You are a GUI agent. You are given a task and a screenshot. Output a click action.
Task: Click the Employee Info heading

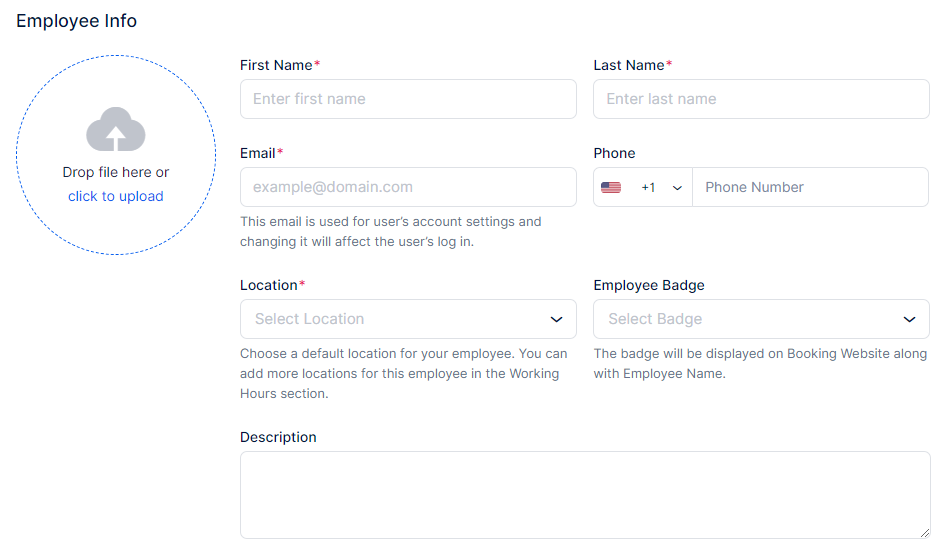tap(77, 21)
